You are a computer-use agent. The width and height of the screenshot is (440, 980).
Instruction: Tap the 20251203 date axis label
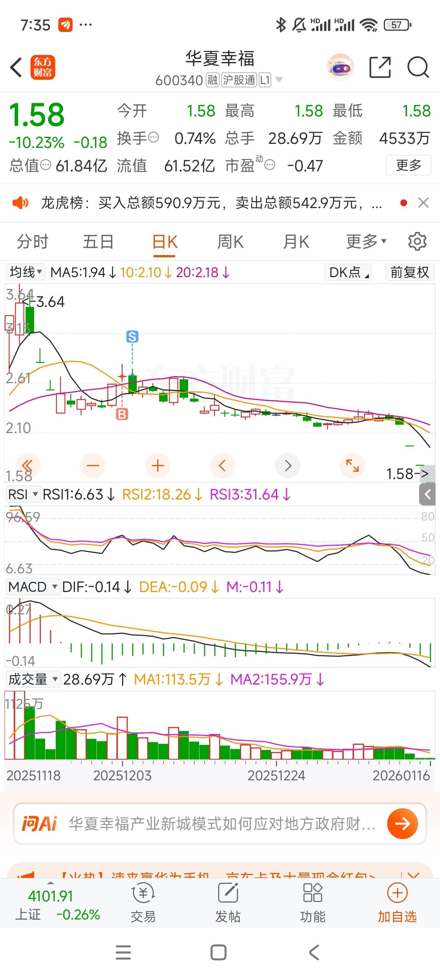pos(122,775)
